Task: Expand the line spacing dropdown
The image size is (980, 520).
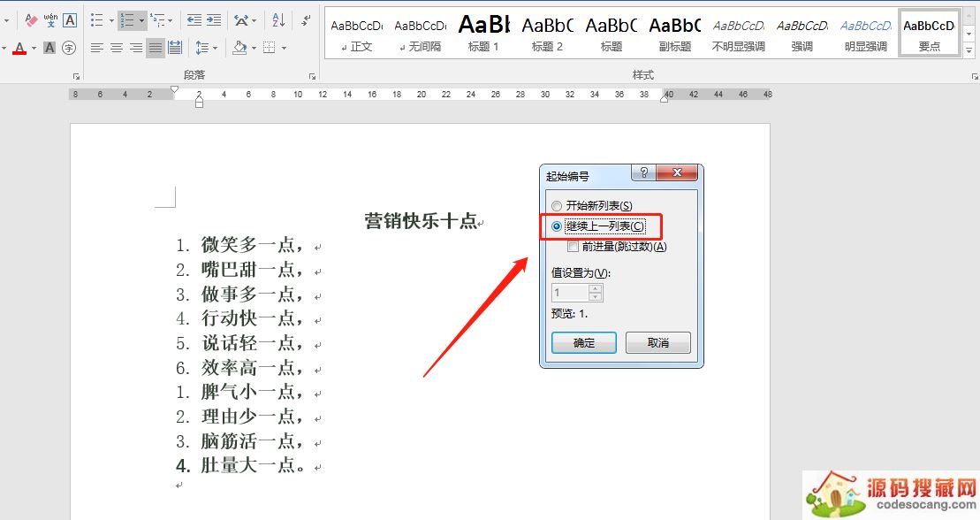Action: tap(216, 48)
